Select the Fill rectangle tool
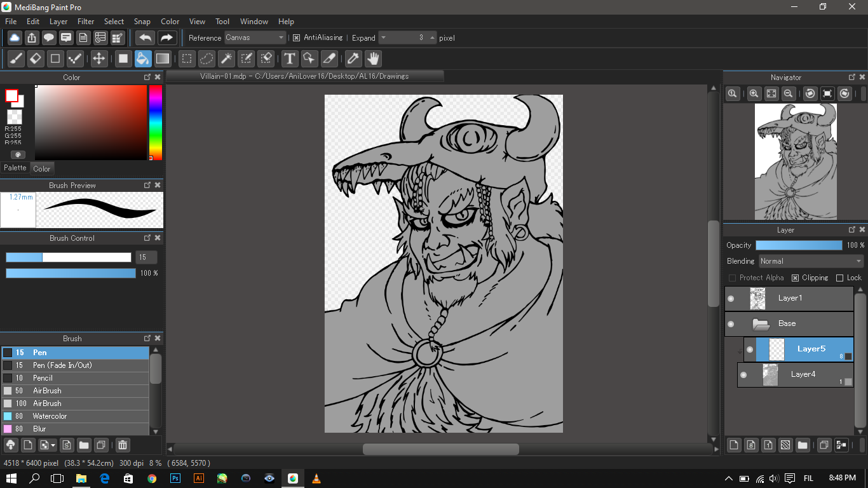Image resolution: width=868 pixels, height=488 pixels. point(123,59)
